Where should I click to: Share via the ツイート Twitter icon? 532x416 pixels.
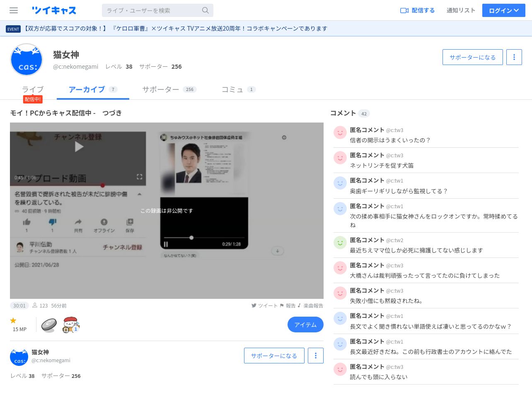tap(264, 306)
